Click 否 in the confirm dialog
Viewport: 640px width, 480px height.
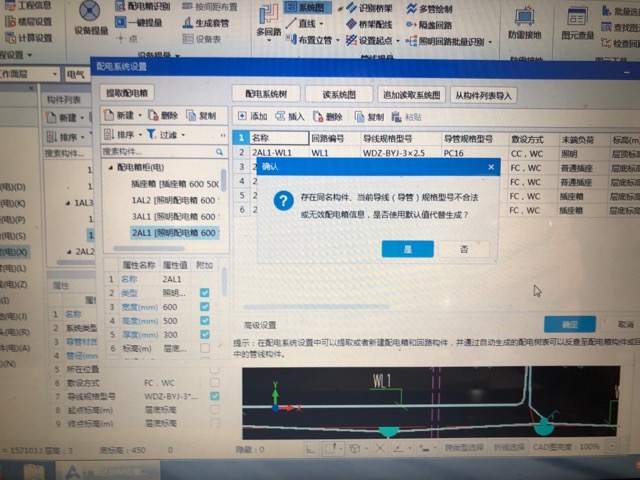[x=464, y=249]
